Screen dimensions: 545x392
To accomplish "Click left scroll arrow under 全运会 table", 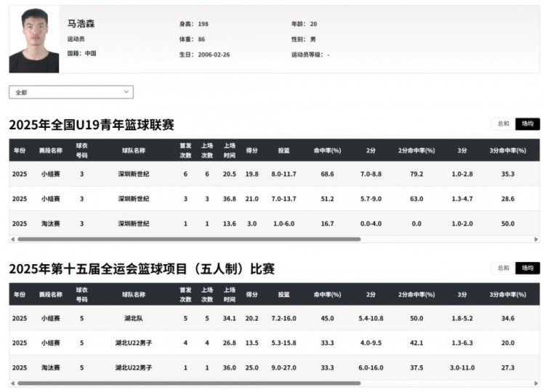I will click(12, 383).
